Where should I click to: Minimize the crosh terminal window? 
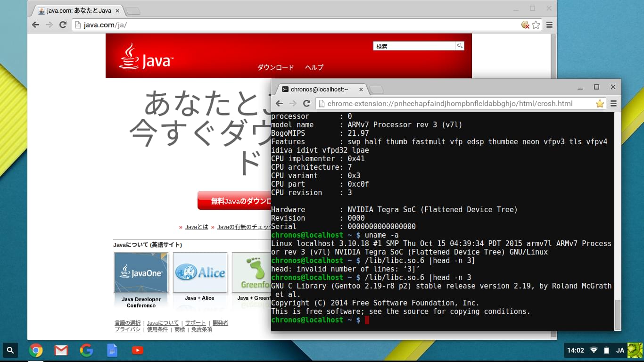pyautogui.click(x=580, y=87)
